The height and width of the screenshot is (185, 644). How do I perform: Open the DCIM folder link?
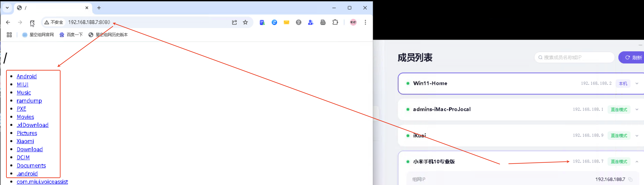point(23,157)
